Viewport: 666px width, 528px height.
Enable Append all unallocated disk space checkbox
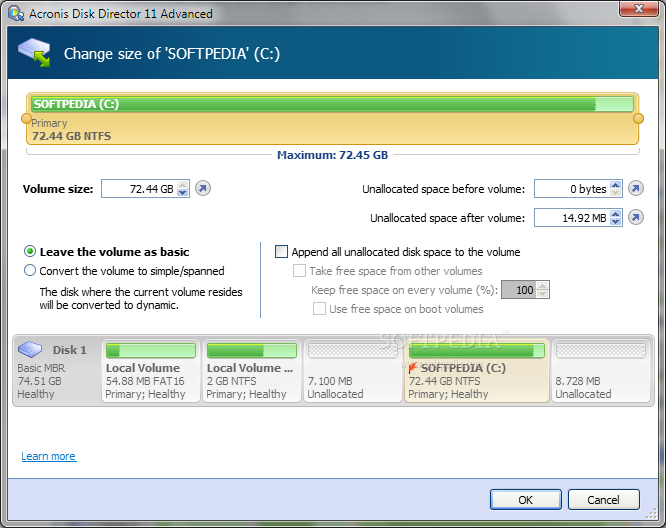281,251
